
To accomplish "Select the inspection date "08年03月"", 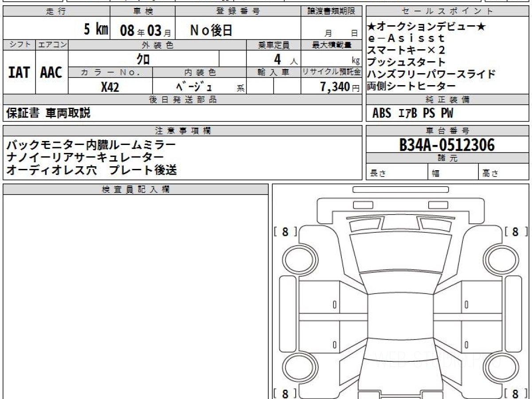I will point(145,30).
